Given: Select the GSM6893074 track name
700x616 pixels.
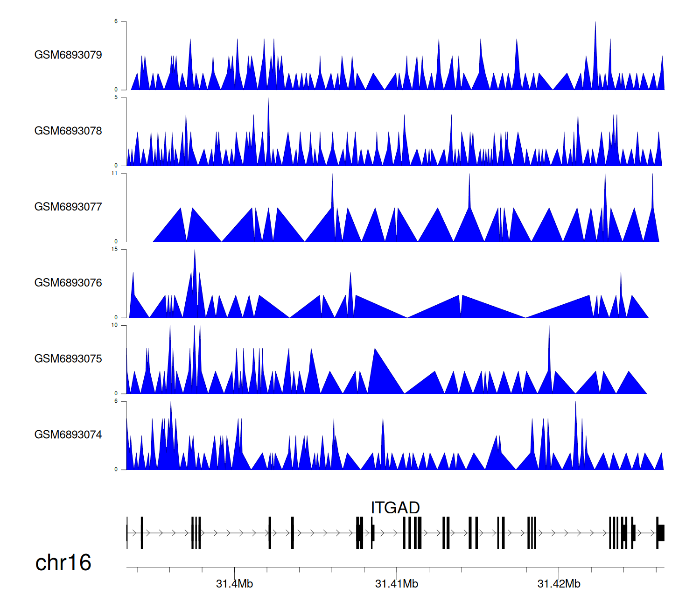Looking at the screenshot, I should point(68,434).
